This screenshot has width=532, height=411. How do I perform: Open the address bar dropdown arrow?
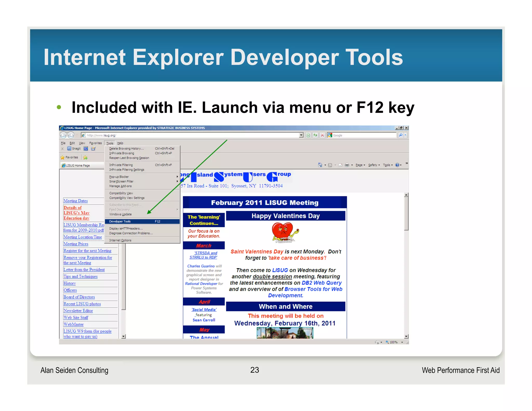(x=301, y=135)
